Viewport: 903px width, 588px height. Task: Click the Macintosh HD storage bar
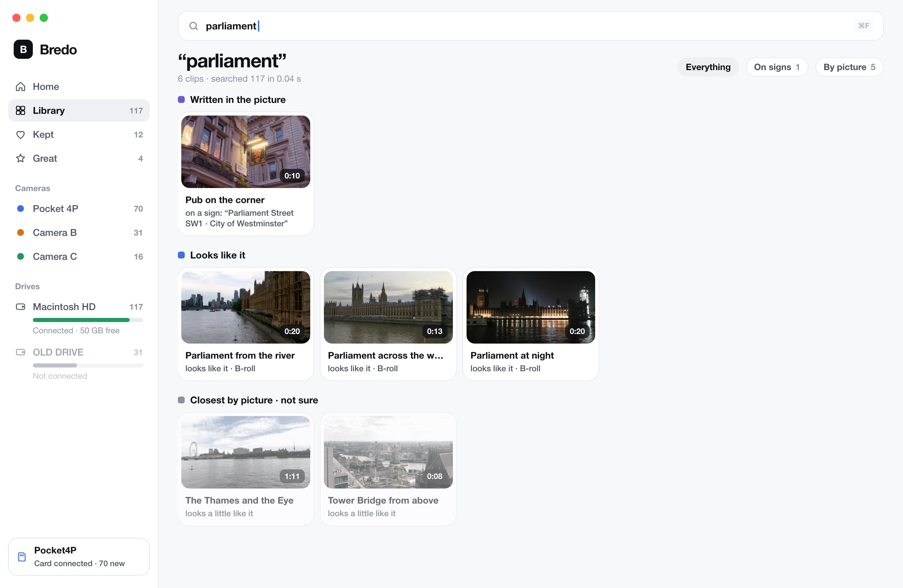88,320
